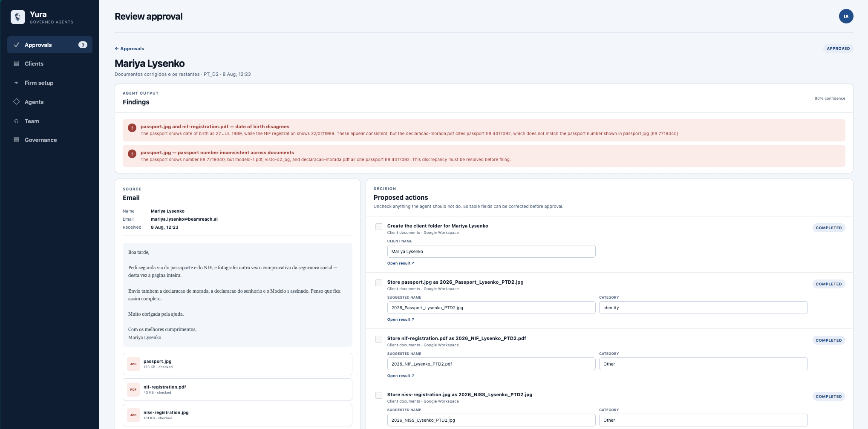This screenshot has width=868, height=429.
Task: Edit the Client name field Mariya Lysenko
Action: [491, 251]
